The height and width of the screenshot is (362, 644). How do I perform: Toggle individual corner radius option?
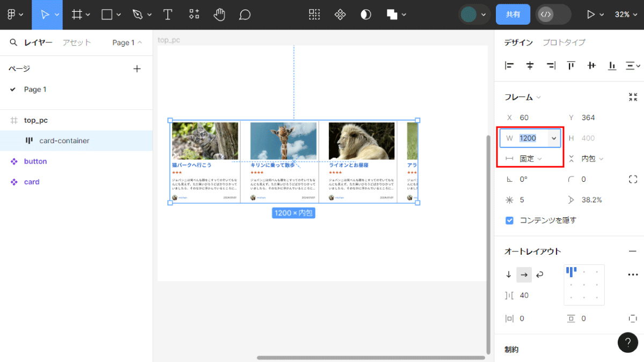pos(633,179)
